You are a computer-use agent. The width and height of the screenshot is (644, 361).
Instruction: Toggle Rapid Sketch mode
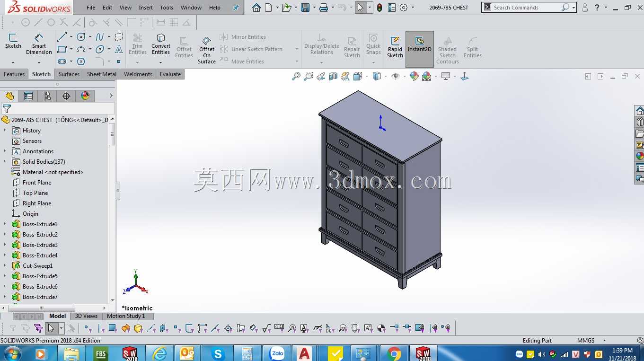pyautogui.click(x=395, y=47)
